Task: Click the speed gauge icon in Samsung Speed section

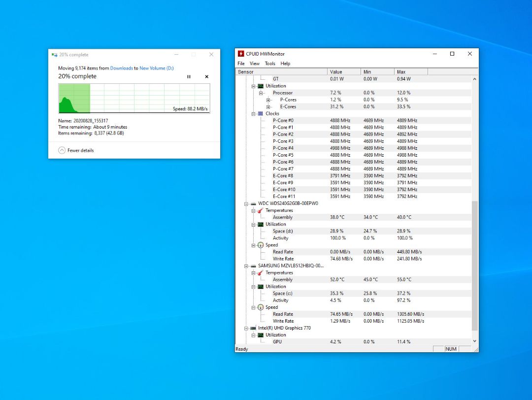Action: 260,307
